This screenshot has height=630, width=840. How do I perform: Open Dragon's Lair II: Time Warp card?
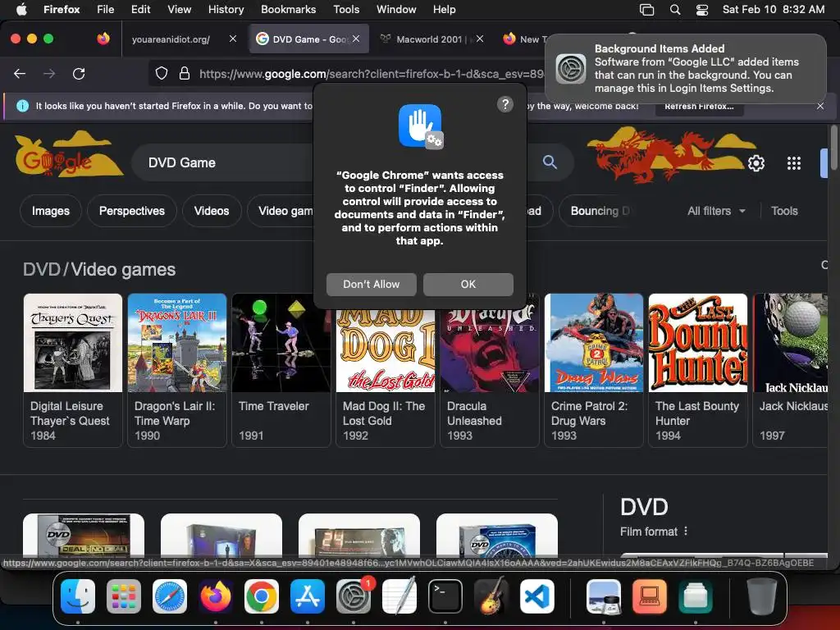(177, 370)
